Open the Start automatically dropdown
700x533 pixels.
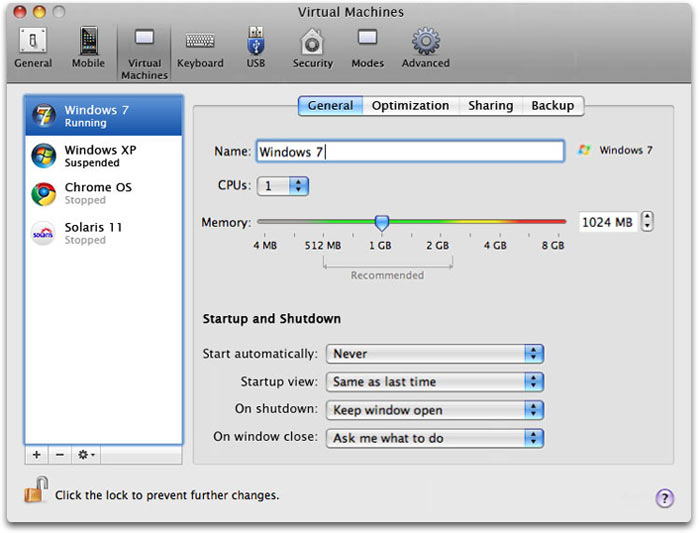(x=434, y=354)
